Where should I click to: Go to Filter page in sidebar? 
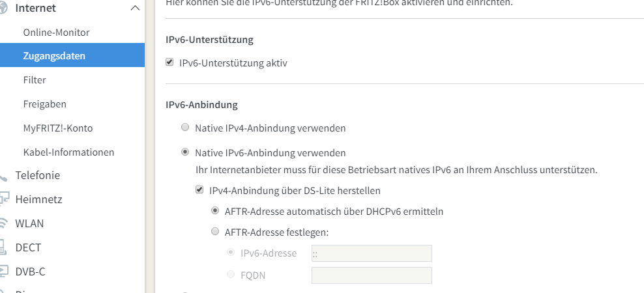[35, 80]
